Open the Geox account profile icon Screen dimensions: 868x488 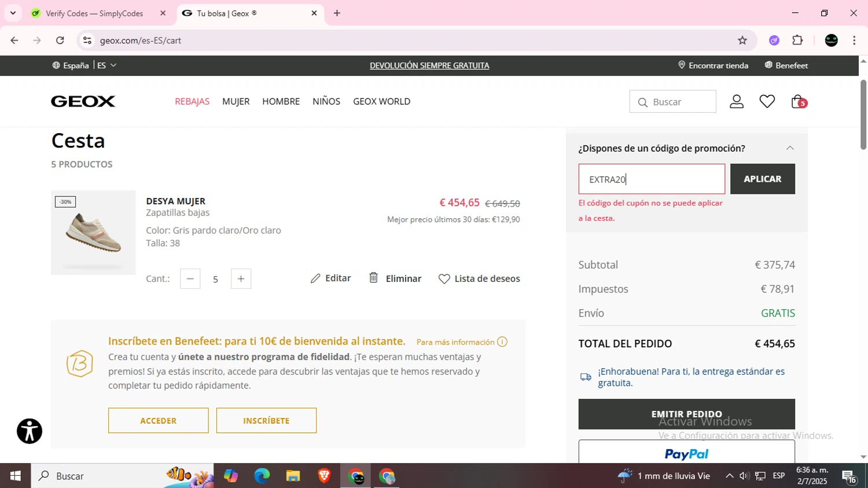coord(736,101)
